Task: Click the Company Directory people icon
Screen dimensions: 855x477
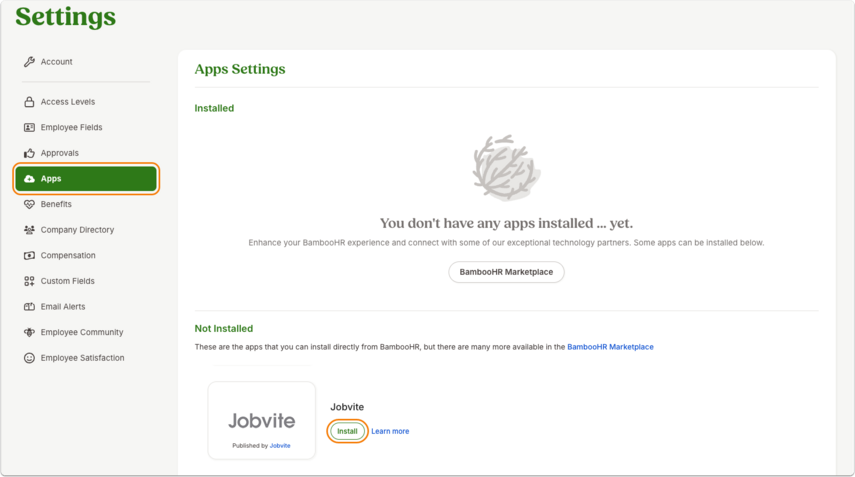Action: 29,230
